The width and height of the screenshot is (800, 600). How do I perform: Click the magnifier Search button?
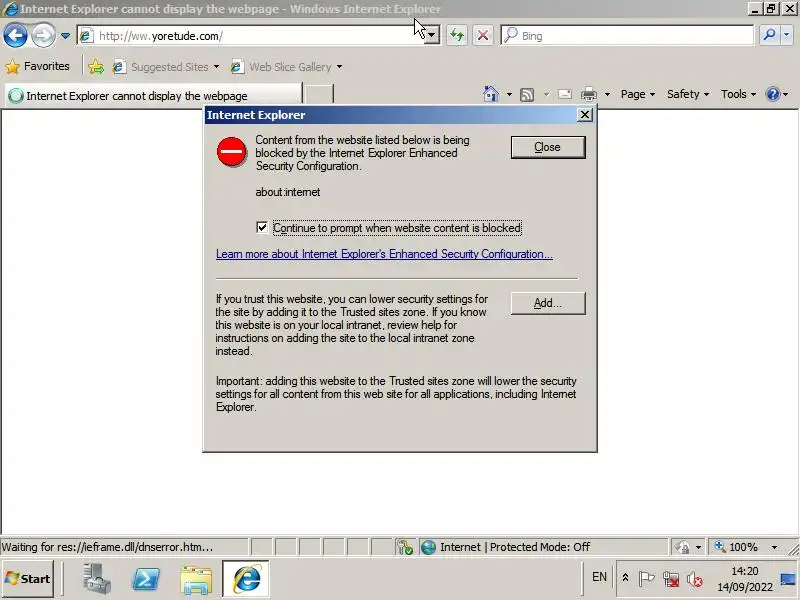769,35
